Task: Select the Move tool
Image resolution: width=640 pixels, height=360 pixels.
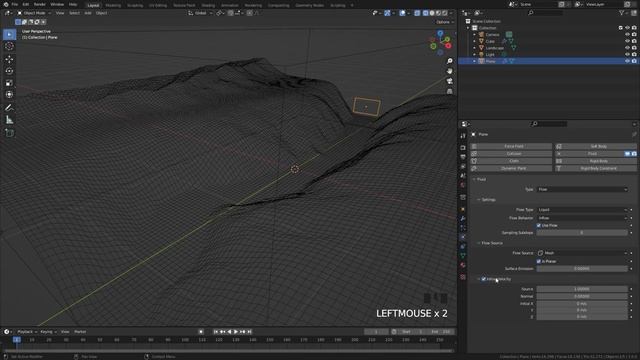Action: [9, 59]
